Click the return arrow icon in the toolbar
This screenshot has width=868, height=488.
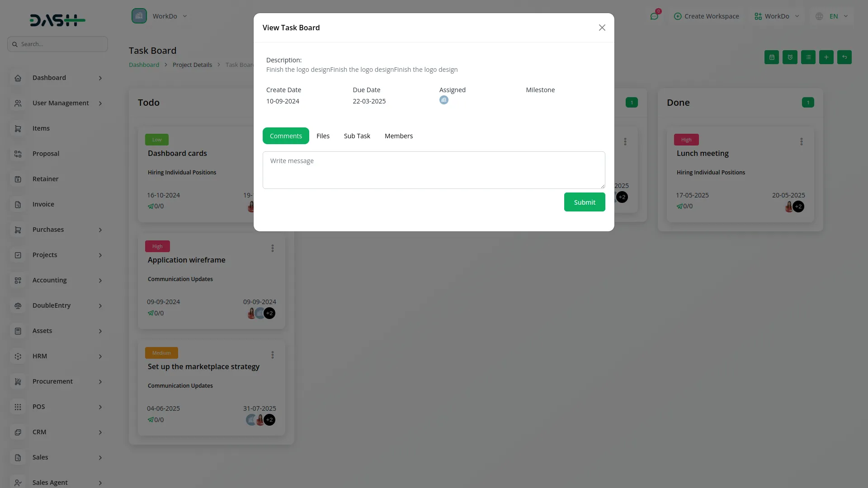[844, 57]
